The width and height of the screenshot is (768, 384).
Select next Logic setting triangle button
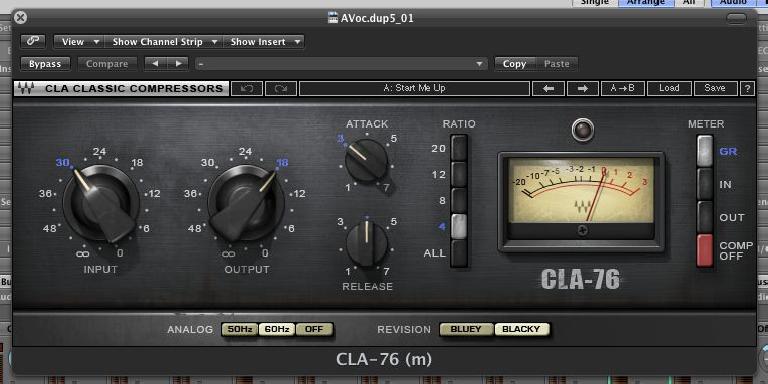178,64
